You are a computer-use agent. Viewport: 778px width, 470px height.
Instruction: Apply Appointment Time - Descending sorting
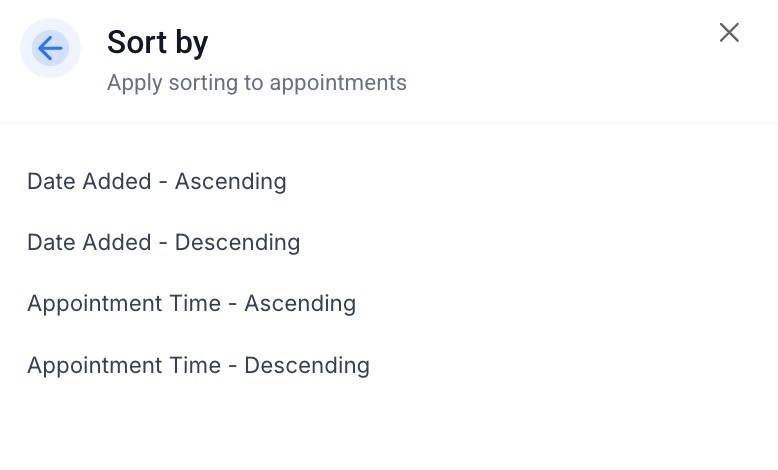[x=198, y=366]
